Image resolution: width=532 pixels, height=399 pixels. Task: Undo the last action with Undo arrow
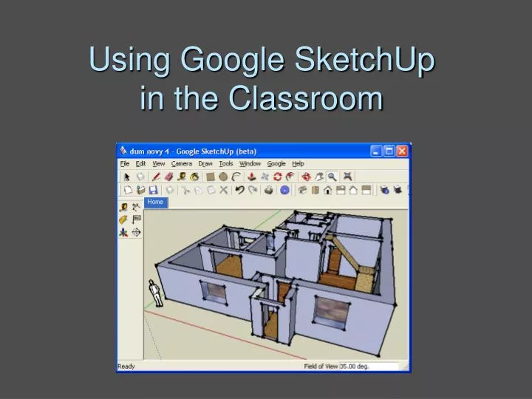(239, 190)
